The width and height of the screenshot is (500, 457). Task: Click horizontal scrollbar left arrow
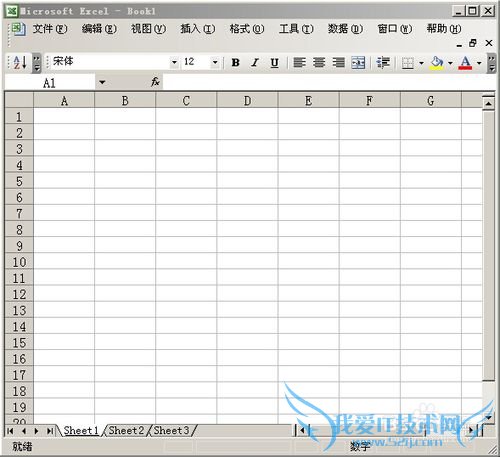tap(302, 430)
